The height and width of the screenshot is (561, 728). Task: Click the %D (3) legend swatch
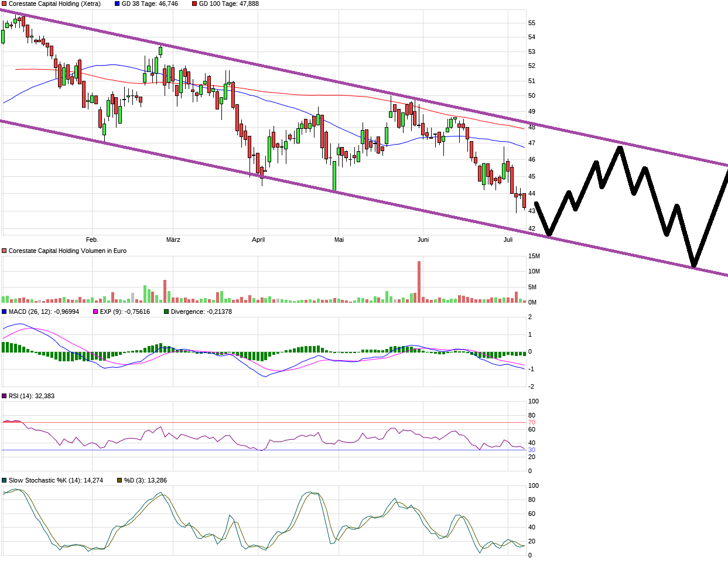119,480
